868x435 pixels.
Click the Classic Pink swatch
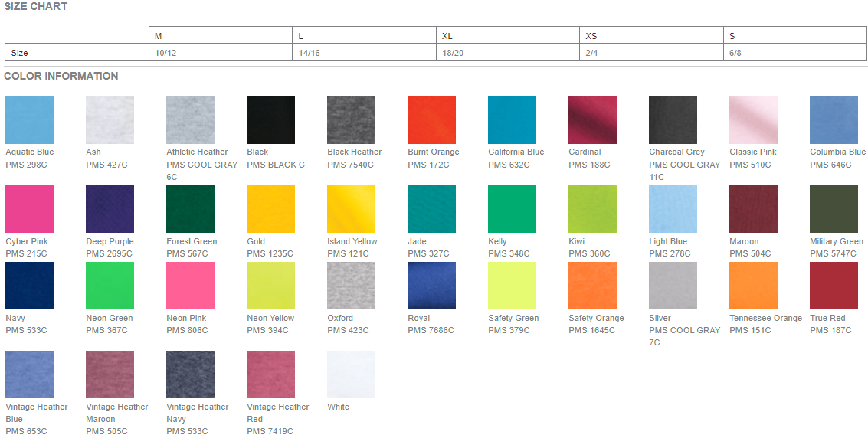753,119
